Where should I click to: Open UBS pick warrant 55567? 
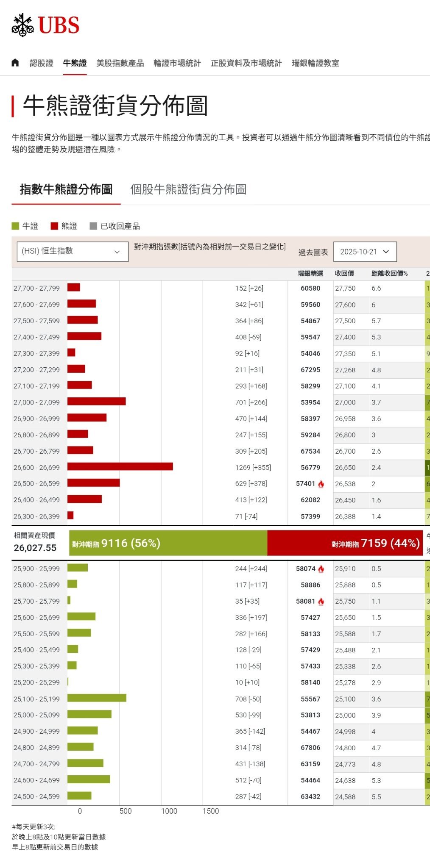click(310, 699)
